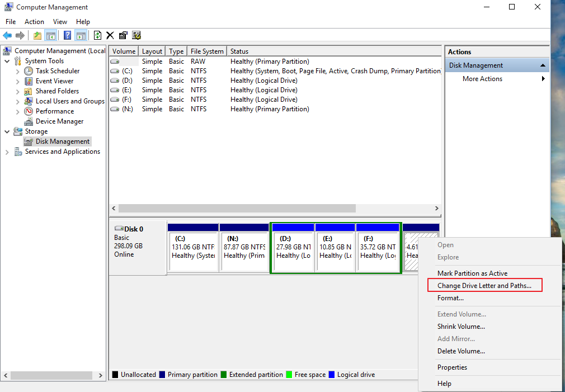The height and width of the screenshot is (392, 565).
Task: Choose Help from context menu
Action: tap(490, 384)
